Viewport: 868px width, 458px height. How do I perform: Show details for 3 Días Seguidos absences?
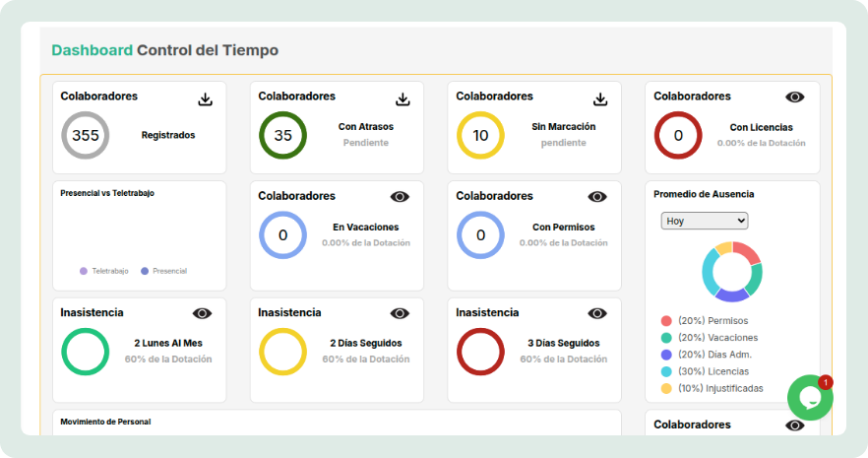click(597, 313)
